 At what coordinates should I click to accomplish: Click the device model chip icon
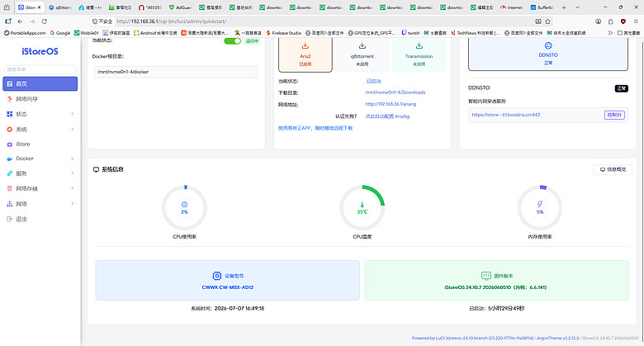(x=216, y=276)
